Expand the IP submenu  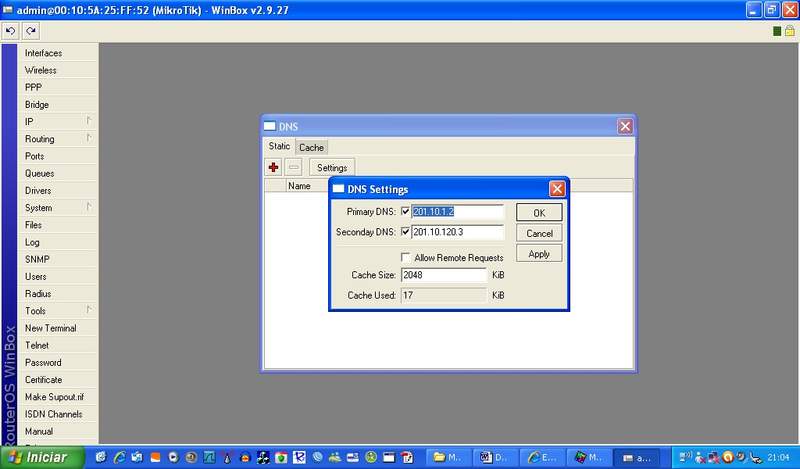pyautogui.click(x=57, y=121)
